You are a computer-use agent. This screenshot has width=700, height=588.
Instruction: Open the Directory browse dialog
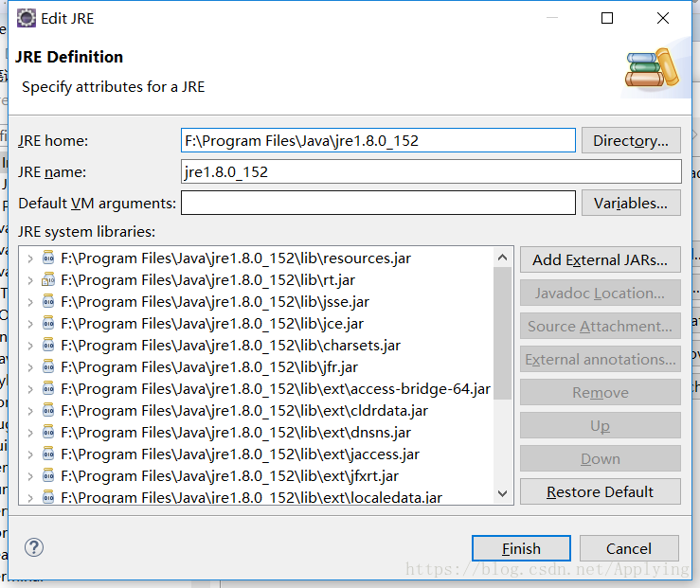630,141
